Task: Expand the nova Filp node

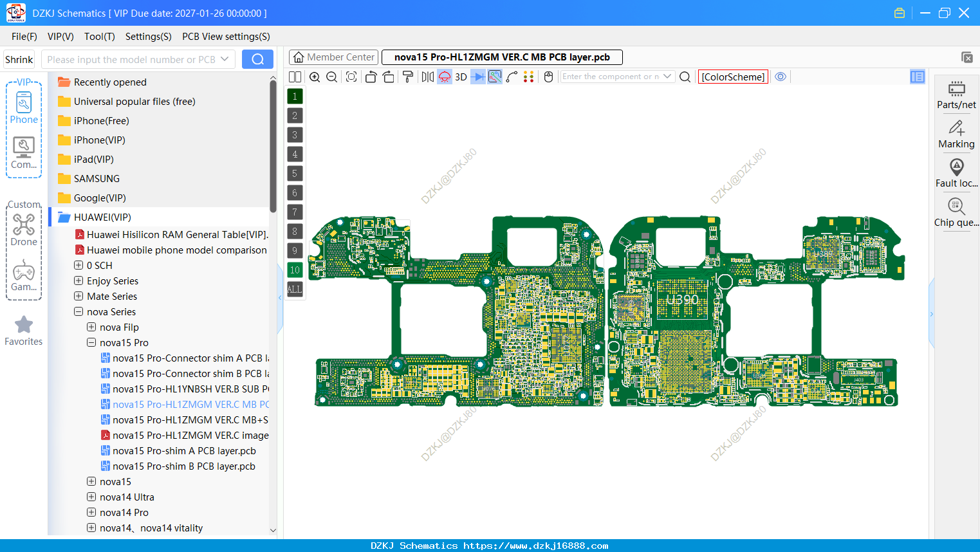Action: pyautogui.click(x=91, y=327)
